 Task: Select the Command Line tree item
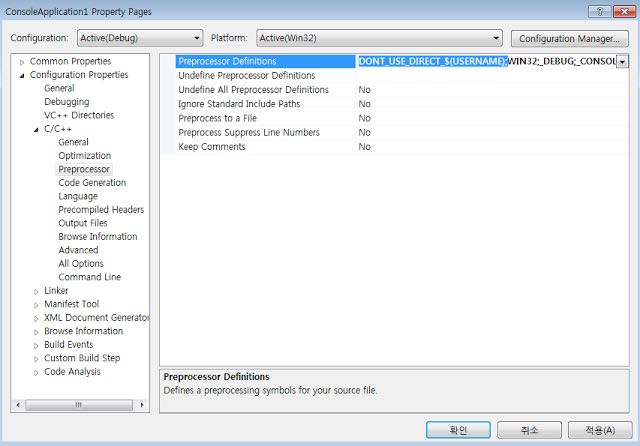click(x=89, y=277)
